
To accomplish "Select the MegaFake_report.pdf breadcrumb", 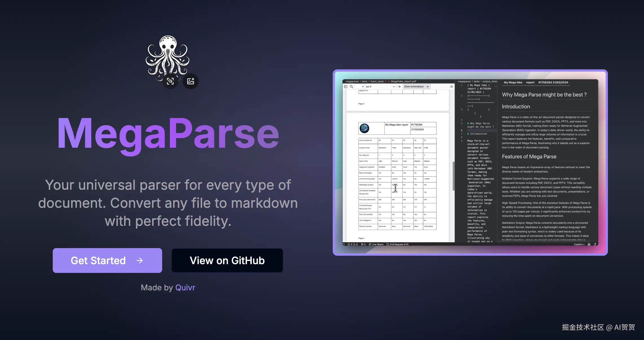I will tap(403, 81).
